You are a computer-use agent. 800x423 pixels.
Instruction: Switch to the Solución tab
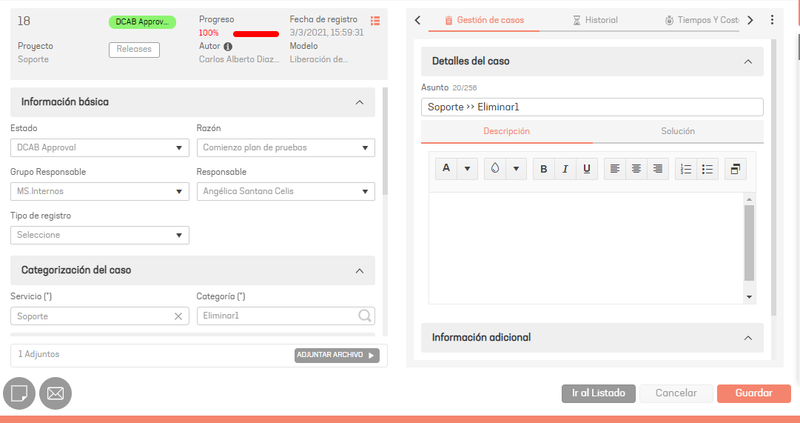click(x=678, y=131)
